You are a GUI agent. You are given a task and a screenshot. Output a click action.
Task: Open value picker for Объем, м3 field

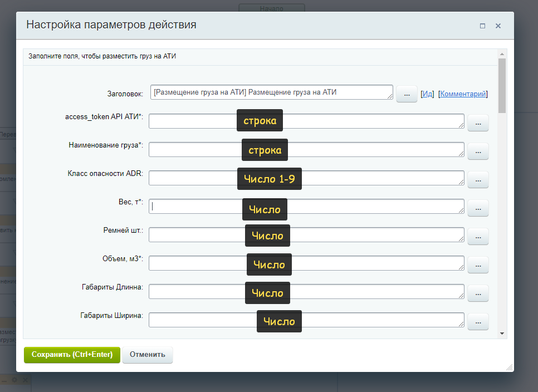[x=478, y=265]
